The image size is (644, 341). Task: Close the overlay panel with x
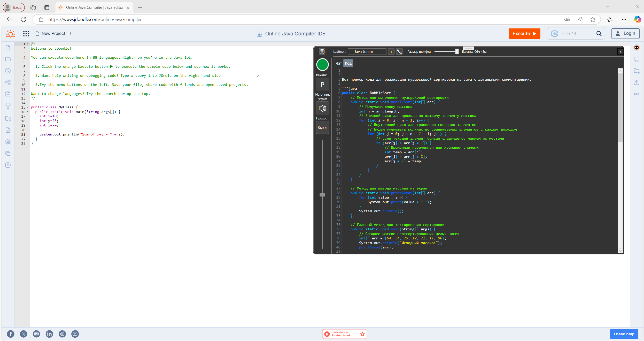620,52
